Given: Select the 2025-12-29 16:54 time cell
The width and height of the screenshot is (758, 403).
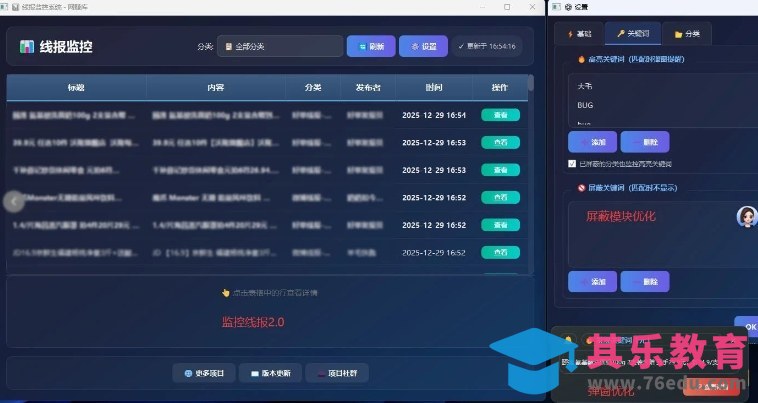Looking at the screenshot, I should (434, 115).
